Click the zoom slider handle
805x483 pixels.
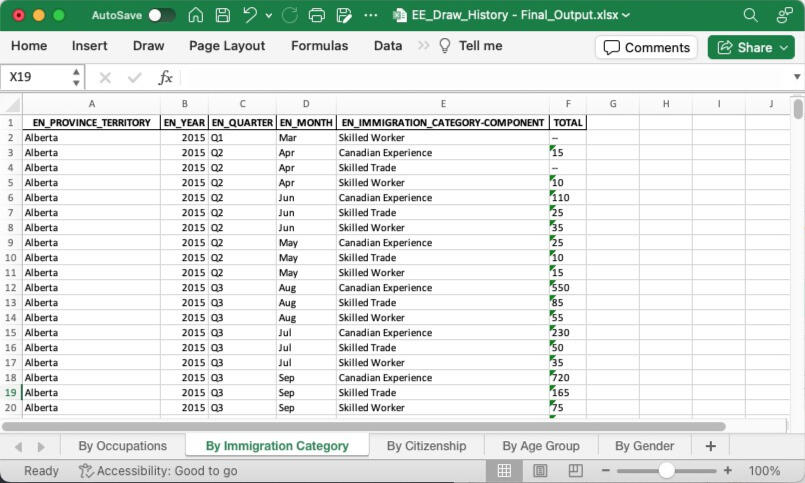pyautogui.click(x=666, y=470)
